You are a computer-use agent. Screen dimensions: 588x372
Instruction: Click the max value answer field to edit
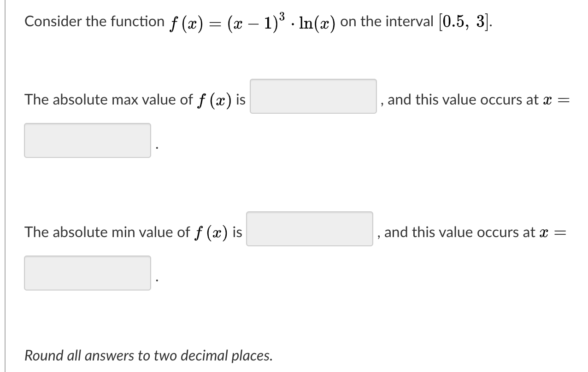coord(313,96)
